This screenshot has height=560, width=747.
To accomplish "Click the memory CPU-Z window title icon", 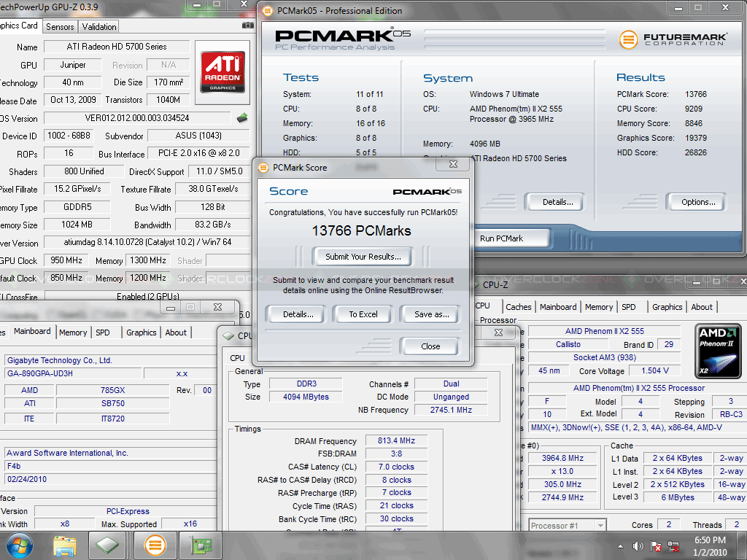I will tap(228, 335).
